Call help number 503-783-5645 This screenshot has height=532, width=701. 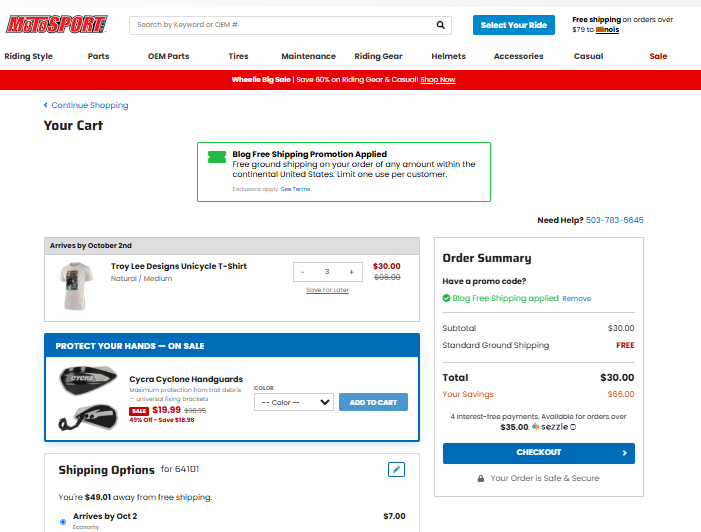[615, 220]
